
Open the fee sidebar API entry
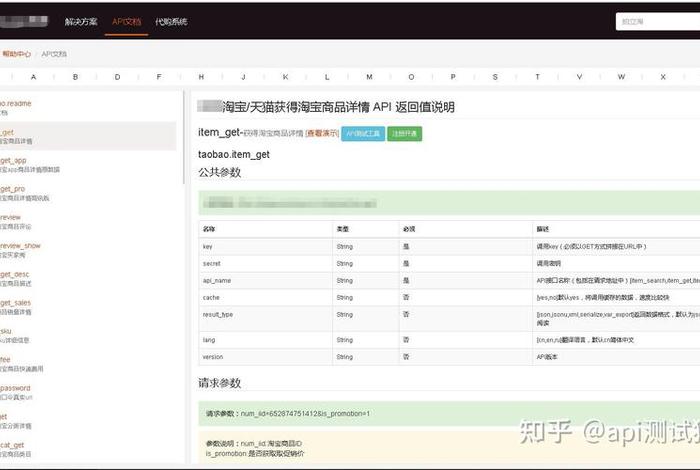click(5, 359)
